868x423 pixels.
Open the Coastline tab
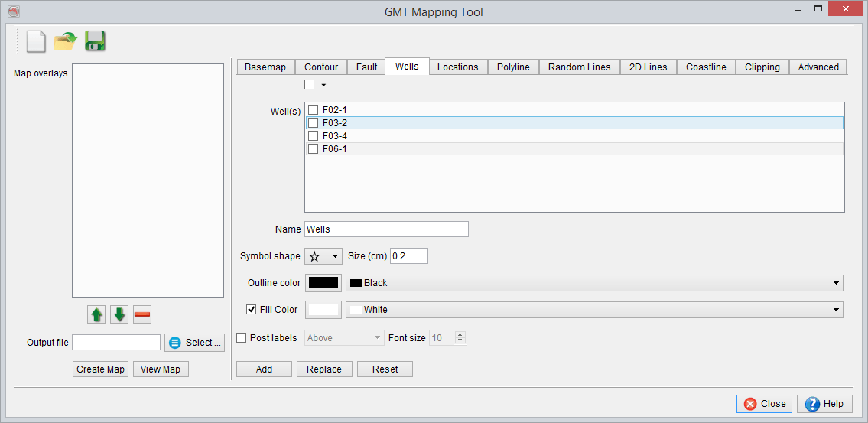coord(706,67)
